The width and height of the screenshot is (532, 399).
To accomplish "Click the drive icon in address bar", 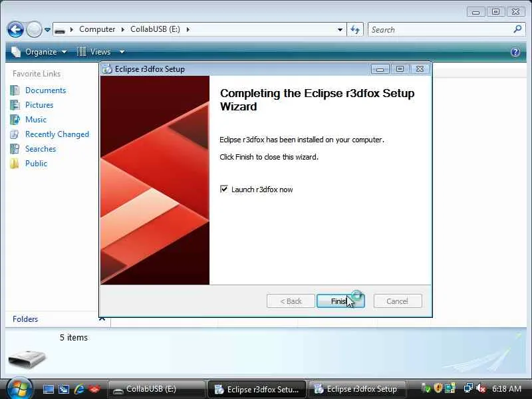I will click(x=60, y=30).
